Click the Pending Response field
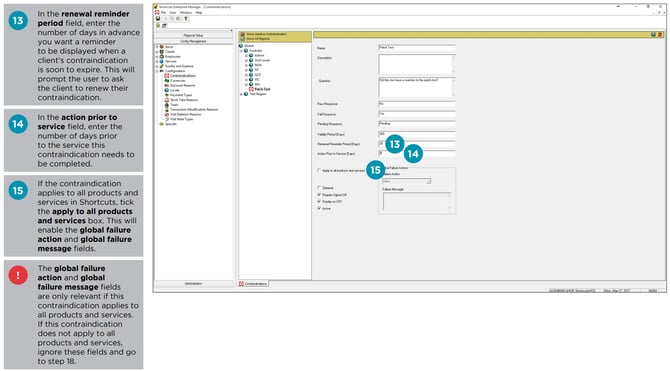The image size is (670, 371). click(417, 124)
